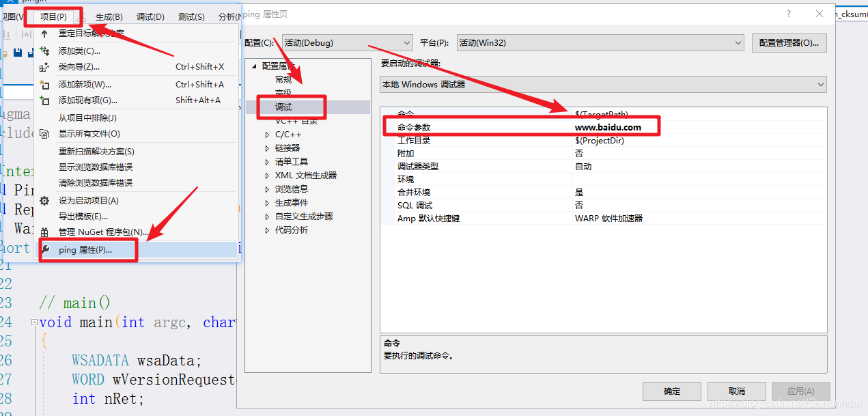Collapse the 配置属性 tree node arrow
The image size is (868, 416).
[255, 66]
